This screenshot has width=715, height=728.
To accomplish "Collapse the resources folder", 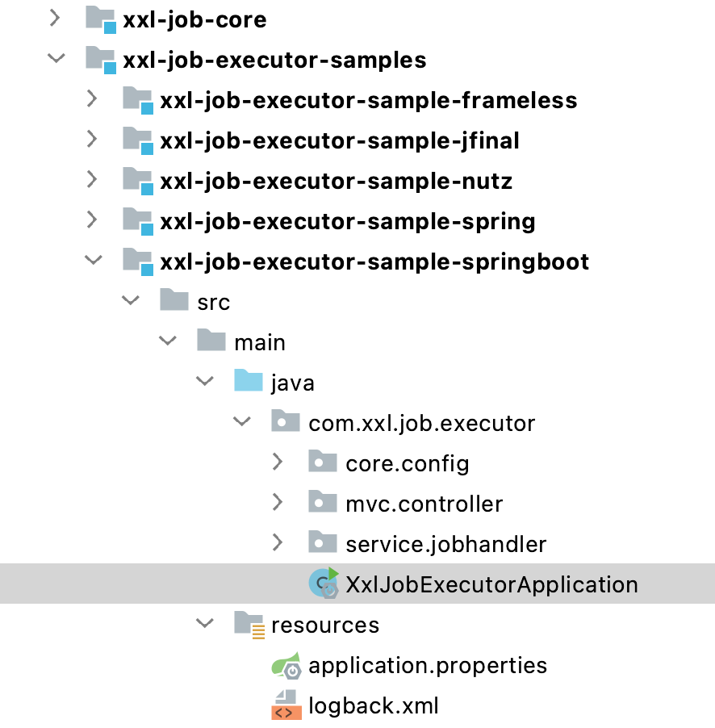I will (x=206, y=624).
